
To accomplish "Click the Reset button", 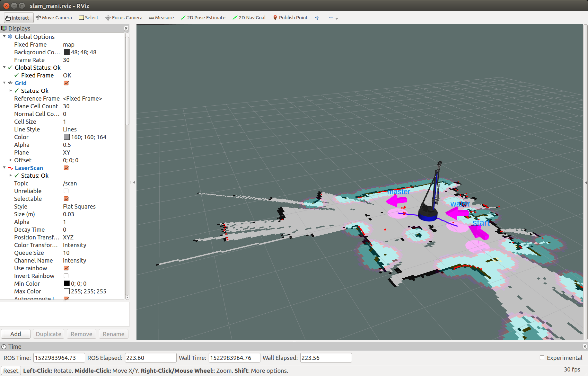I will [11, 371].
